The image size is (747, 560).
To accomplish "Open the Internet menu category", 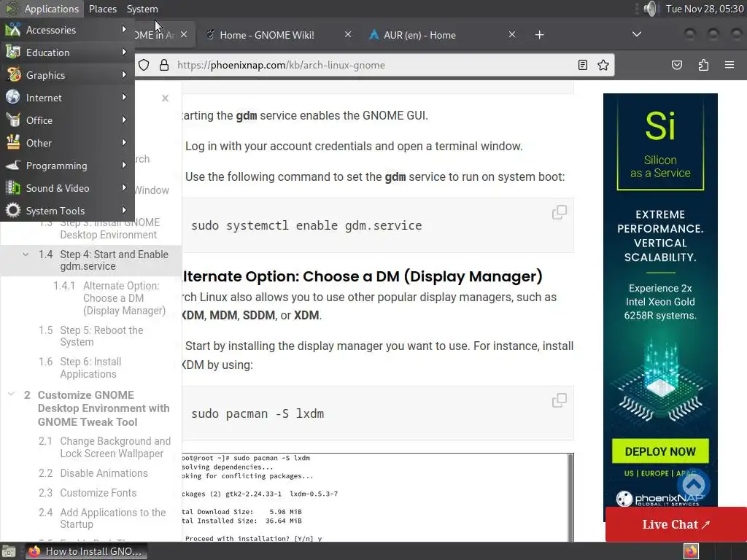I will [x=67, y=98].
